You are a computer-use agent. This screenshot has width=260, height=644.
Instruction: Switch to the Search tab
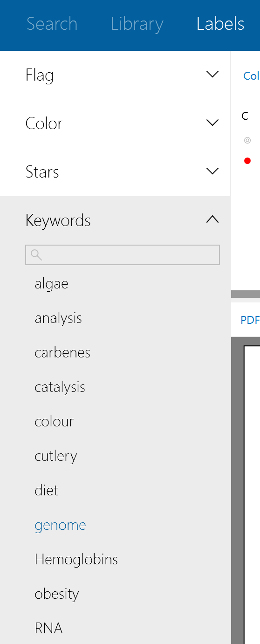coord(52,24)
